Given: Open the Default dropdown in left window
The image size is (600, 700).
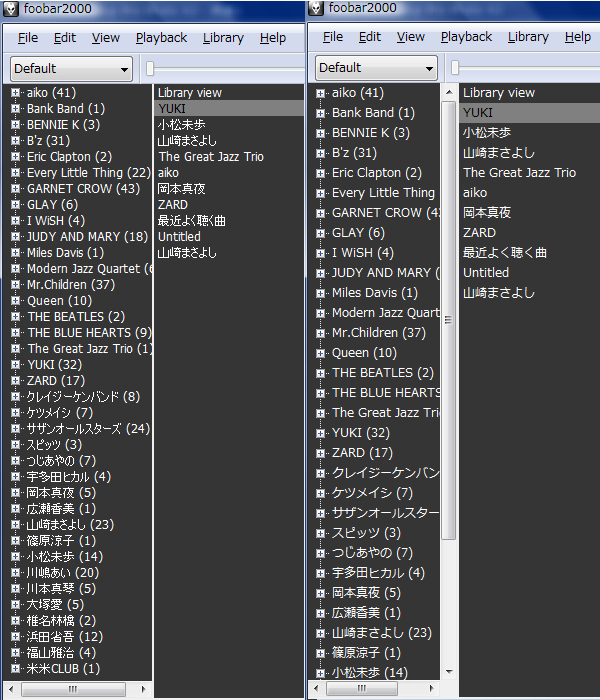Looking at the screenshot, I should pyautogui.click(x=71, y=69).
